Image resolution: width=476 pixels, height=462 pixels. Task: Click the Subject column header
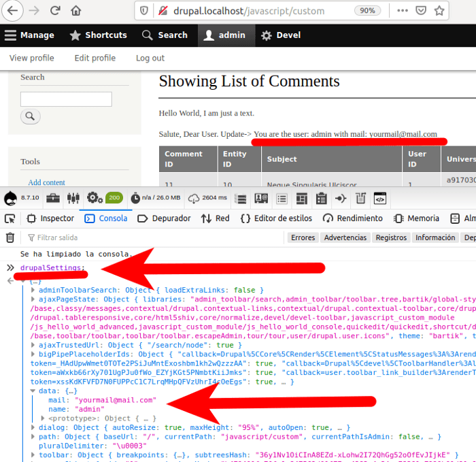click(332, 159)
